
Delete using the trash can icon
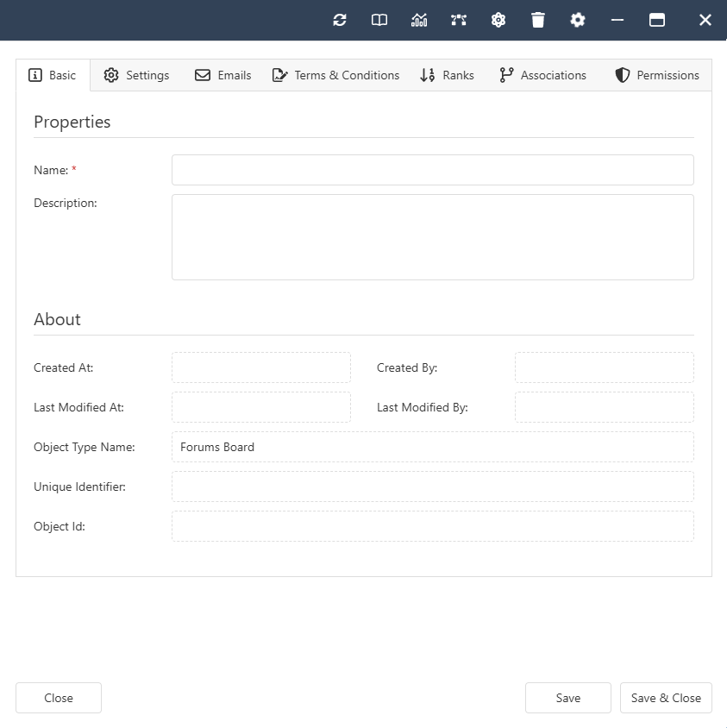pos(538,20)
